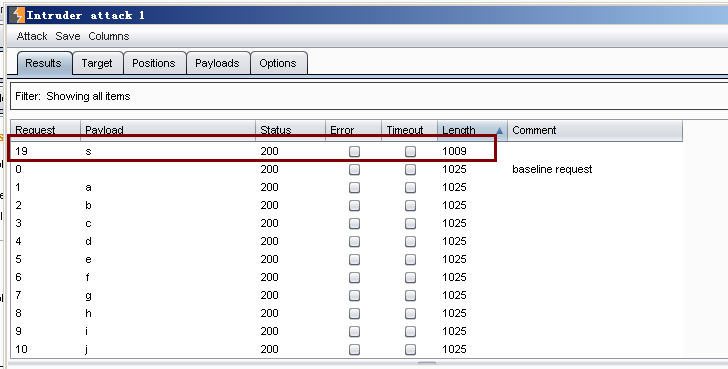
Task: Click status 200 in request 19 row
Action: (269, 151)
